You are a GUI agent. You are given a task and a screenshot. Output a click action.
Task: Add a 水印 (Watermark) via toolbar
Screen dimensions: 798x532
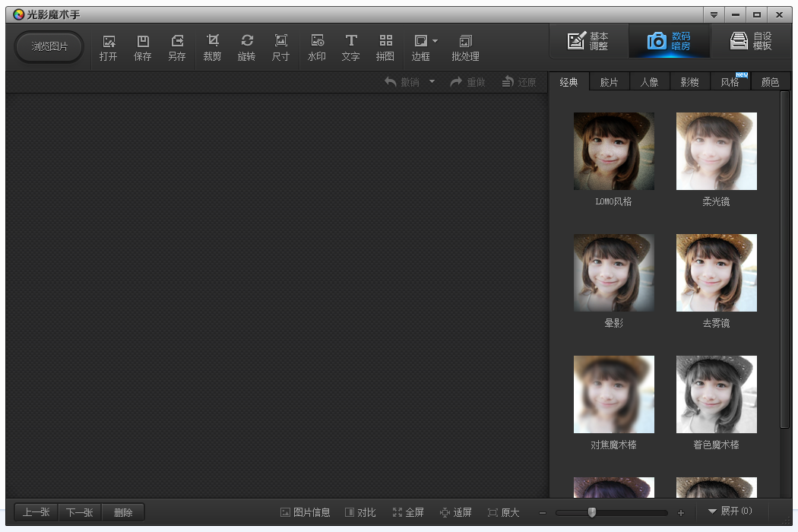[317, 47]
